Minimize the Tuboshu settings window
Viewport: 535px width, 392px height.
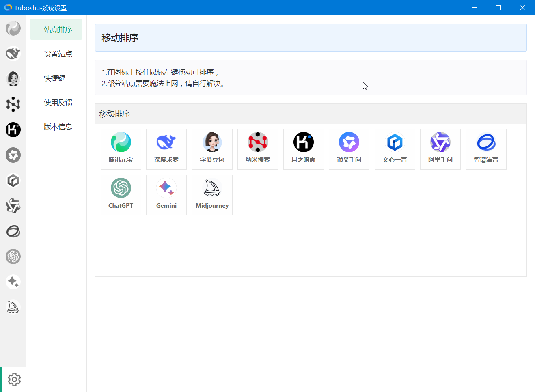pyautogui.click(x=475, y=8)
